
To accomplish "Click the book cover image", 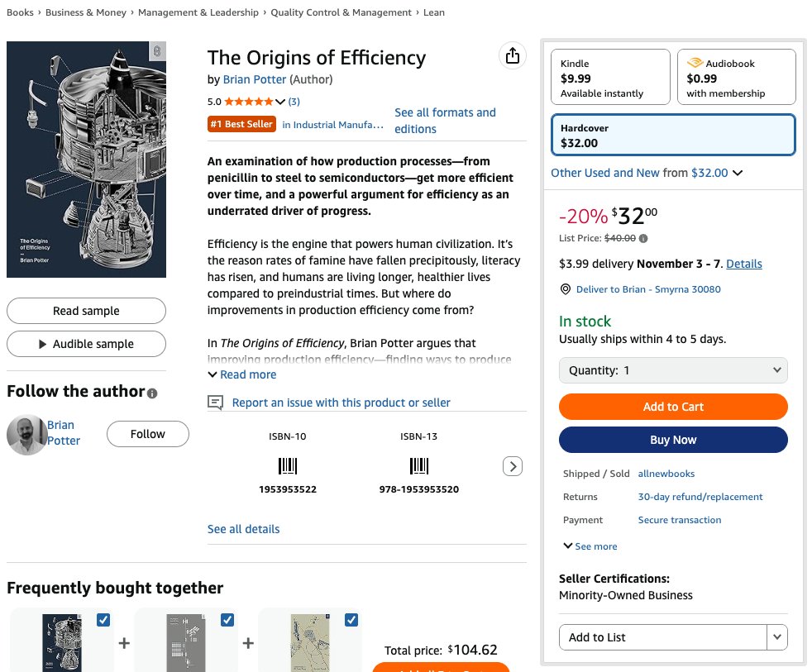I will (x=86, y=160).
